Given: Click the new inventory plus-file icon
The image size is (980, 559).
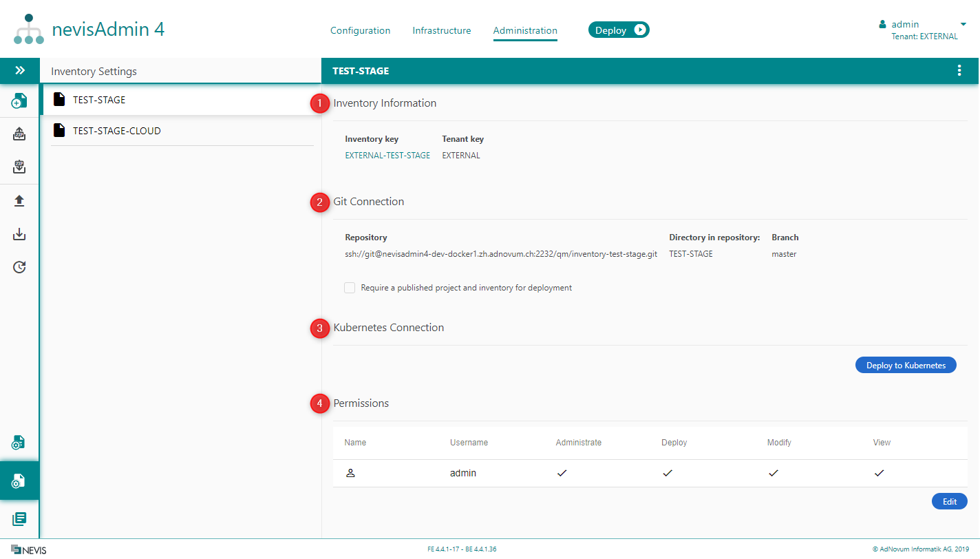Looking at the screenshot, I should click(19, 101).
